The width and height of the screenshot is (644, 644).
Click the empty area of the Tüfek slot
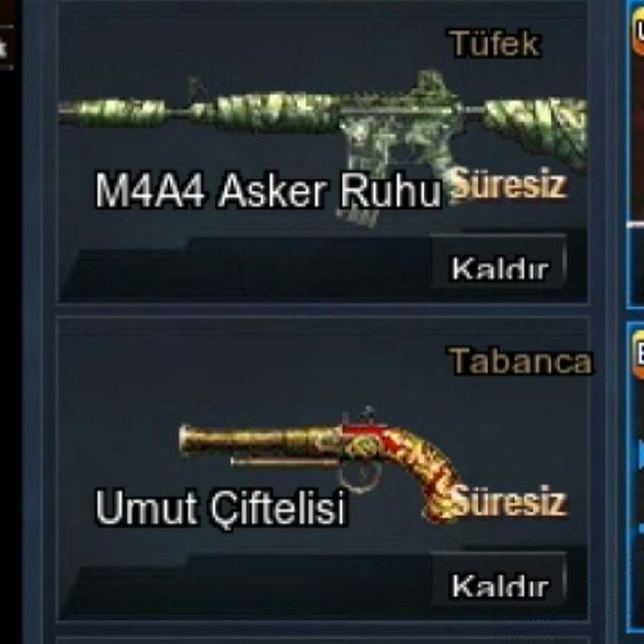coord(246,41)
